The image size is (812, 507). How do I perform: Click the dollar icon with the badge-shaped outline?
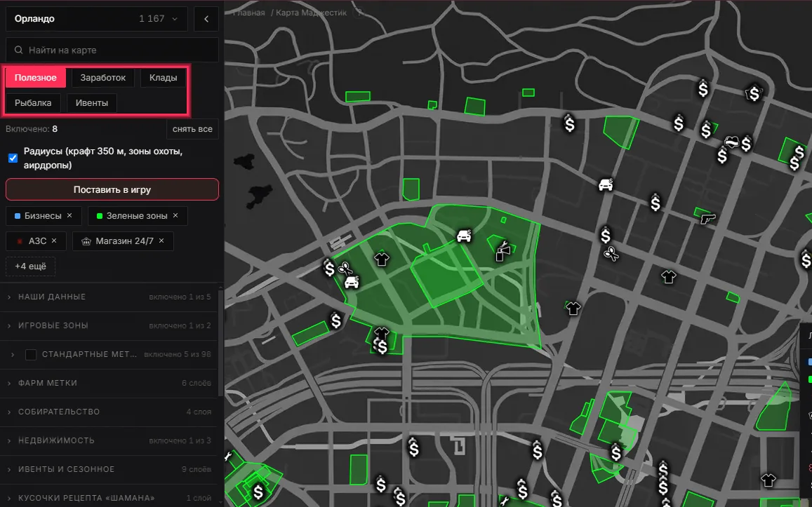(754, 94)
